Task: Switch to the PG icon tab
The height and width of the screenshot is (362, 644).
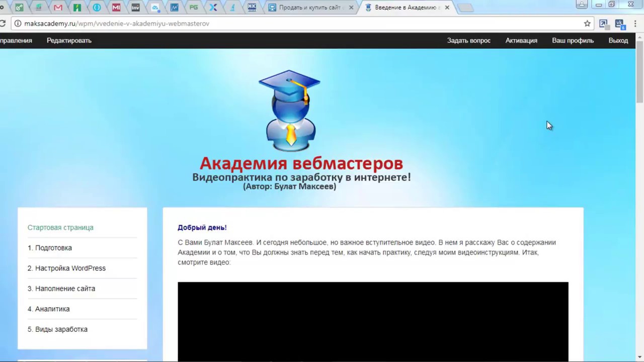Action: 194,8
